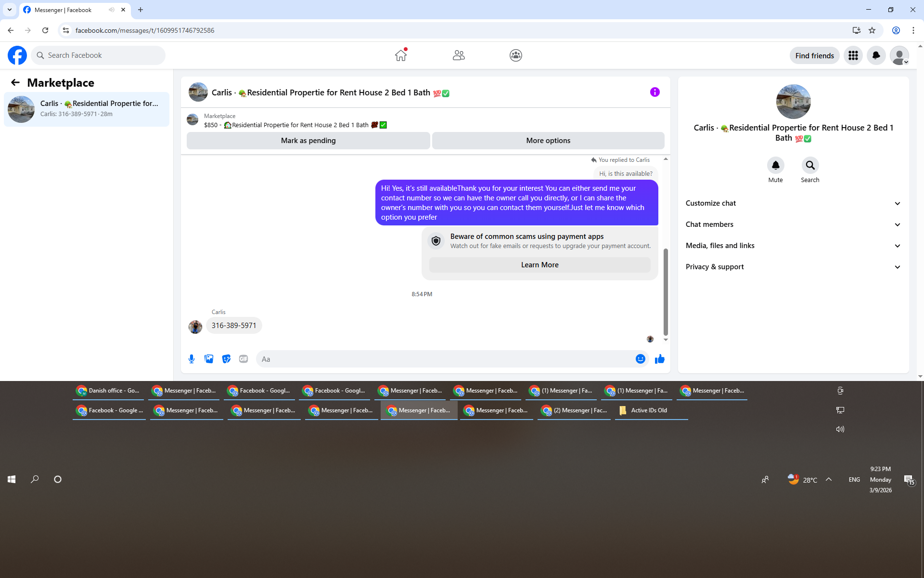Open the Friends tab in top navigation
The height and width of the screenshot is (578, 924).
click(x=458, y=55)
